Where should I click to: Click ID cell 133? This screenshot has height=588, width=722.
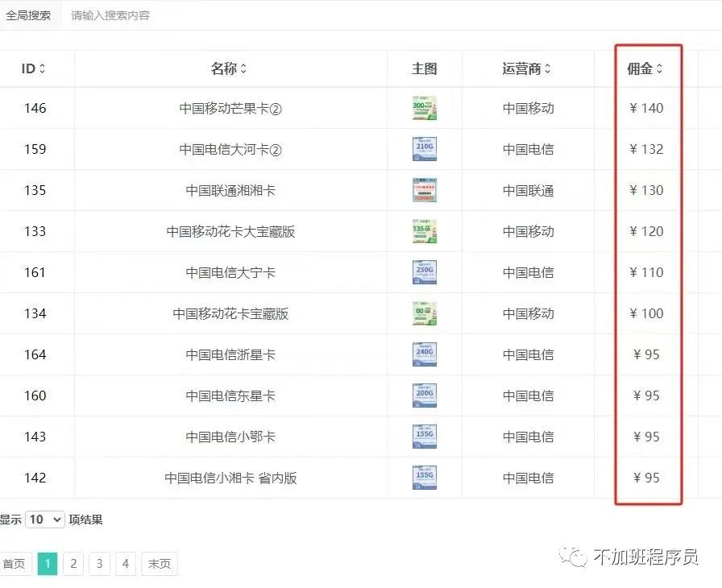tap(35, 231)
